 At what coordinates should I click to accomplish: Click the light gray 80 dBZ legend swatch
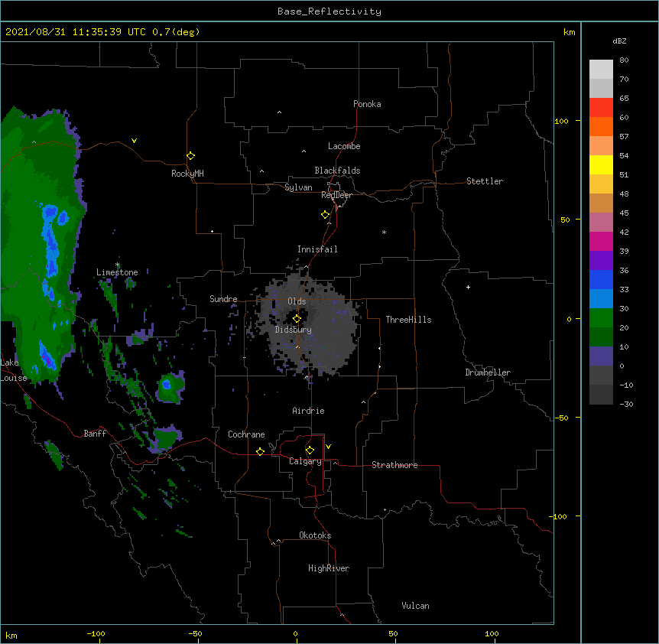[601, 69]
